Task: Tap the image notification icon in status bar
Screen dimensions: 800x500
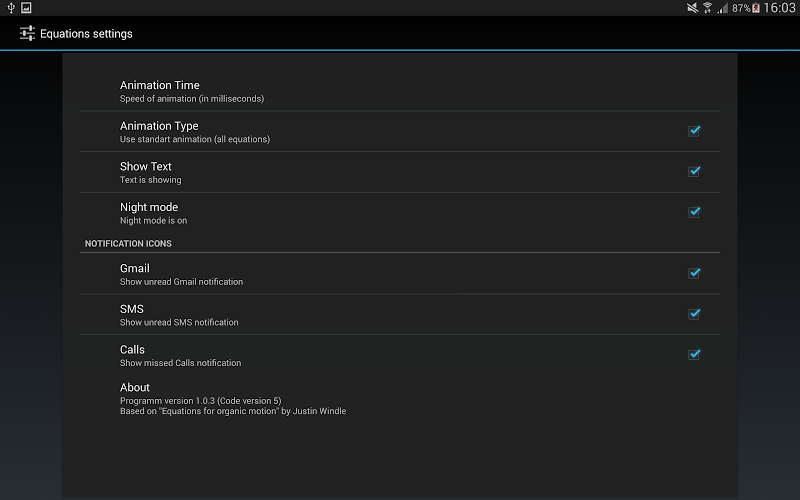Action: click(26, 8)
